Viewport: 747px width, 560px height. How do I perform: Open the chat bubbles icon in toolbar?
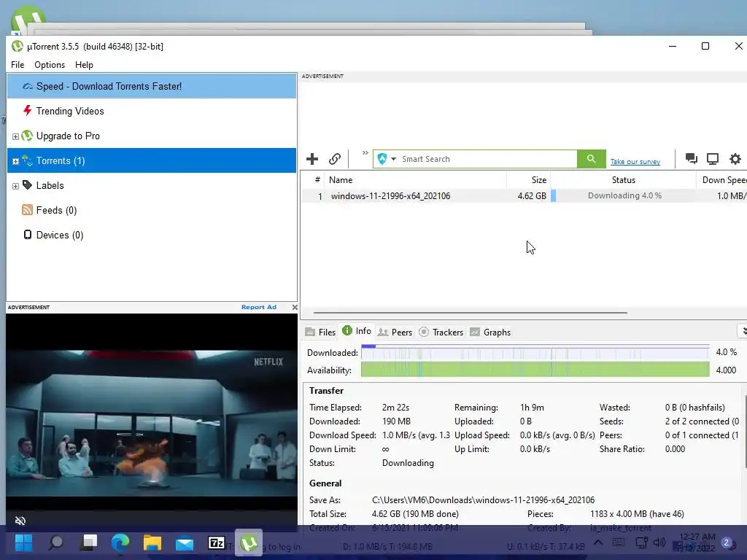692,158
